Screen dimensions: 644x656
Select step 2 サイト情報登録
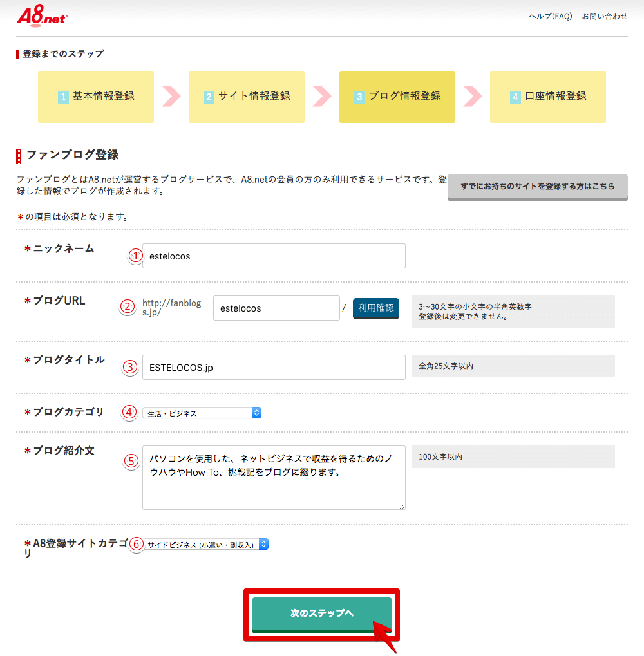pos(247,97)
